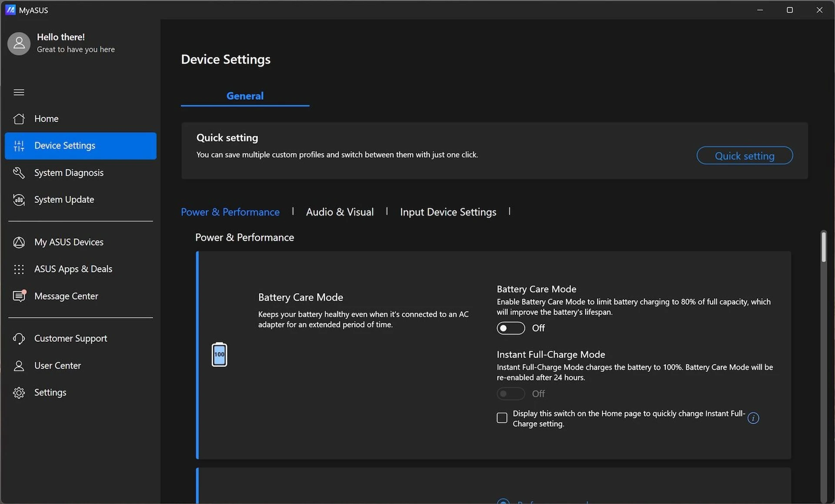Click the Power & Performance section heading below tabs

[244, 237]
